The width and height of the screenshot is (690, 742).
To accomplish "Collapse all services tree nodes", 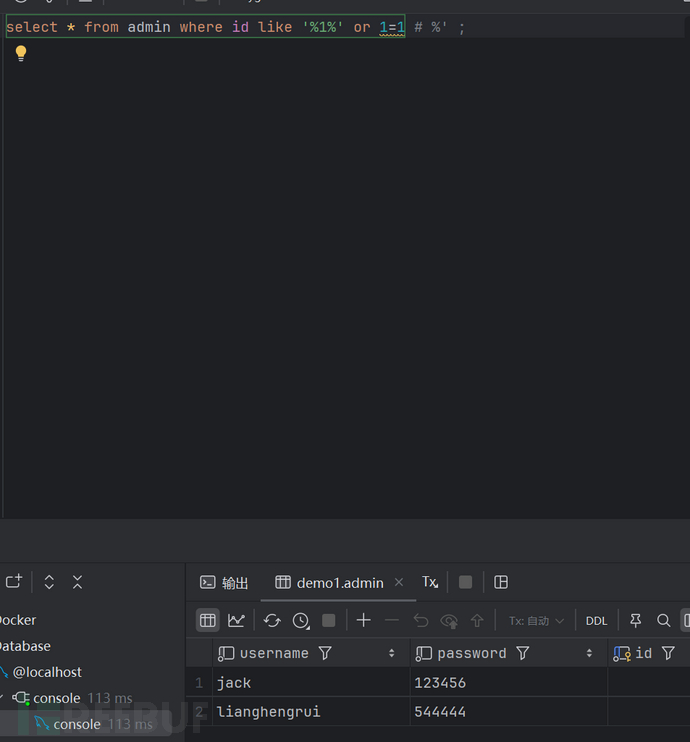I will click(x=77, y=582).
